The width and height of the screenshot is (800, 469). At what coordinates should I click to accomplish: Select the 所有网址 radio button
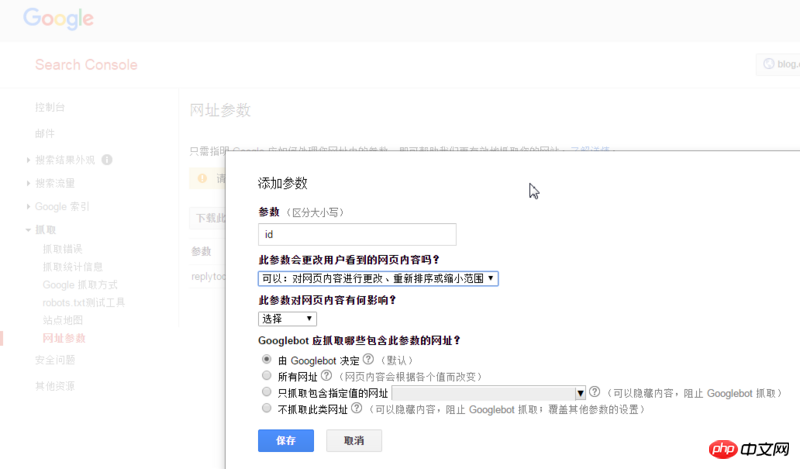[266, 376]
